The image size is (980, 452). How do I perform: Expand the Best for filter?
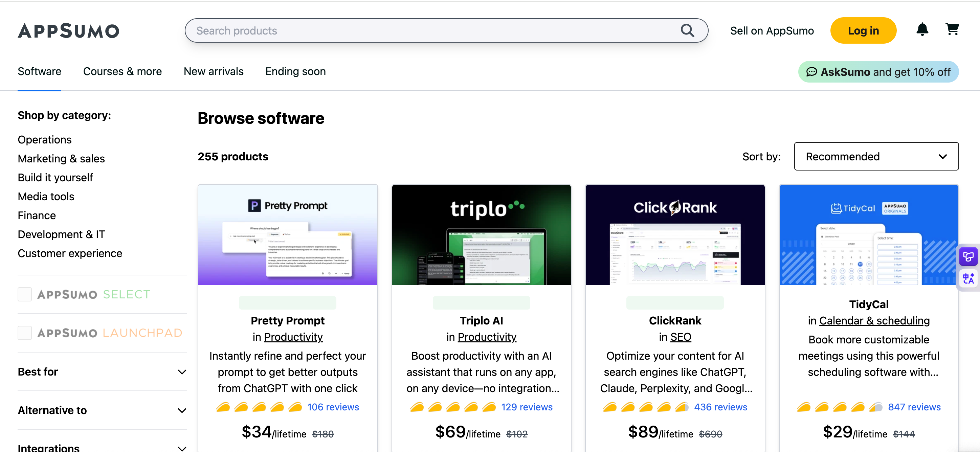102,372
